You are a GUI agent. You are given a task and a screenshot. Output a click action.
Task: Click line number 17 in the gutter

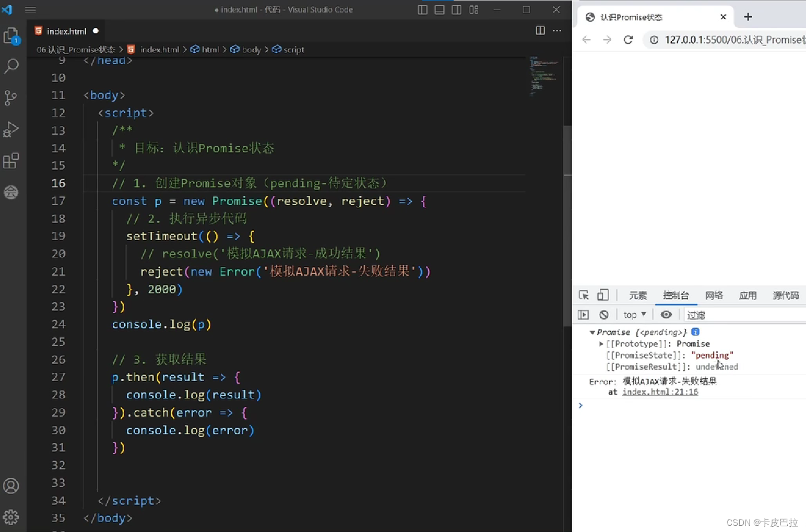(x=58, y=201)
